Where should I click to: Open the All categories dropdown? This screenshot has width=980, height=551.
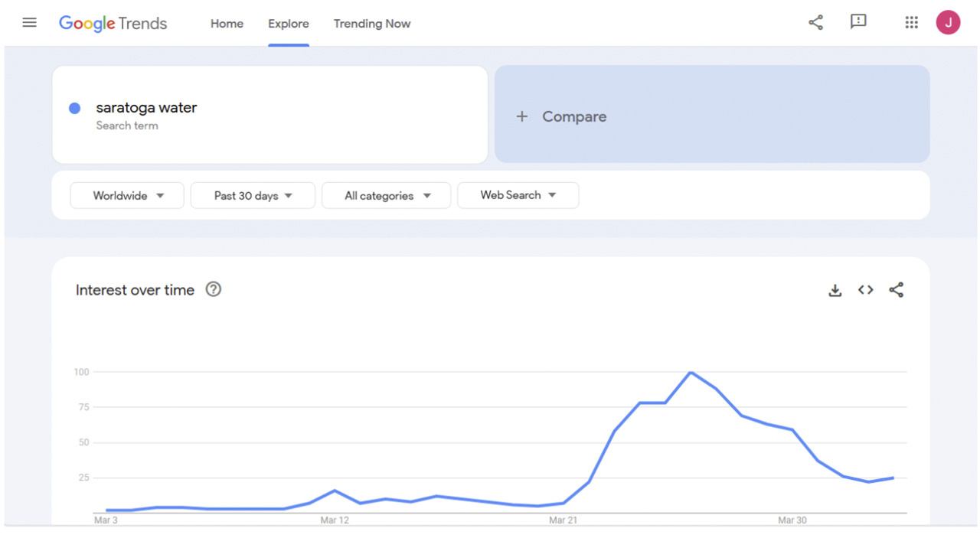(387, 195)
